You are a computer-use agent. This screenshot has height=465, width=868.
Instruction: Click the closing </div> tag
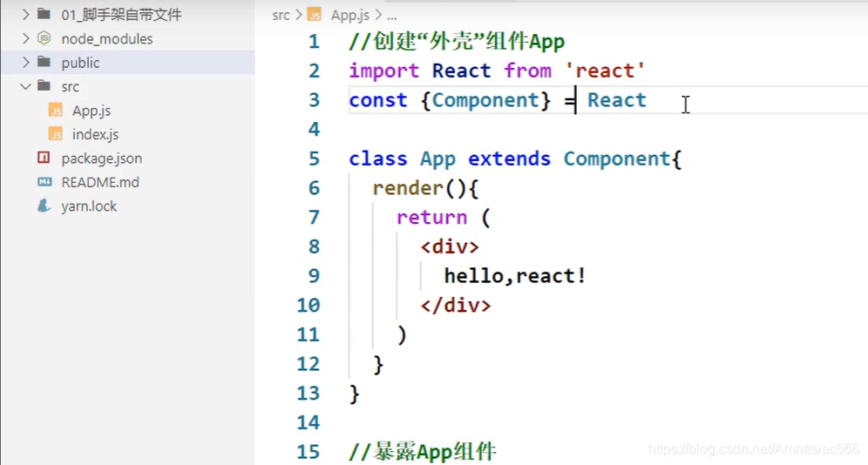[x=456, y=305]
